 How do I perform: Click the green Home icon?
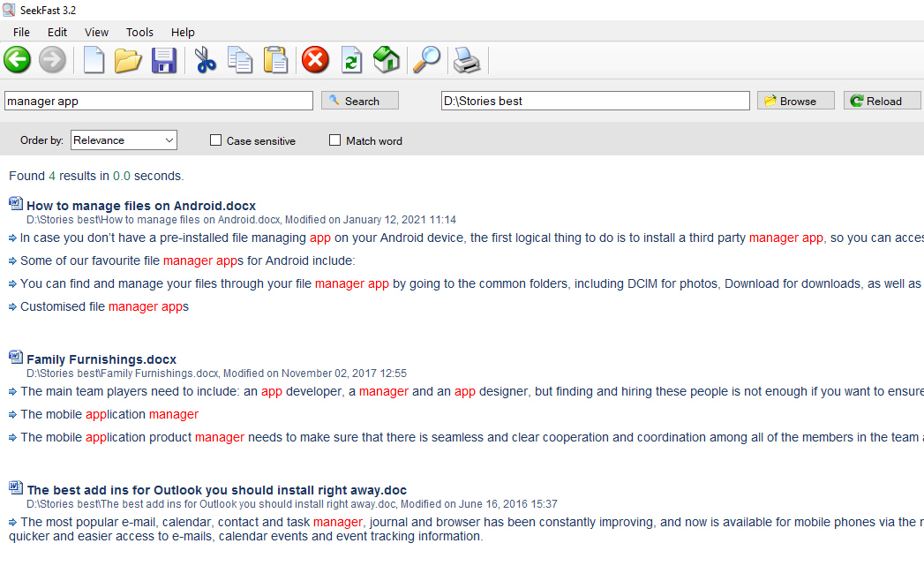pyautogui.click(x=387, y=60)
